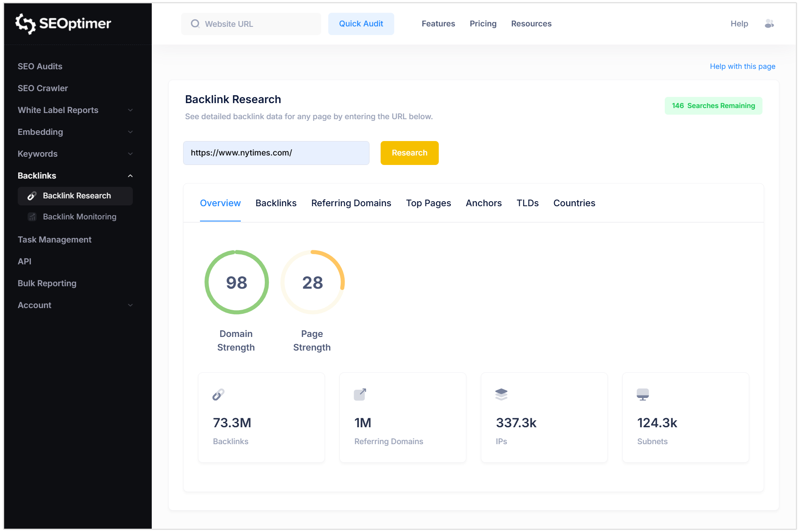Open the Countries tab

(574, 203)
